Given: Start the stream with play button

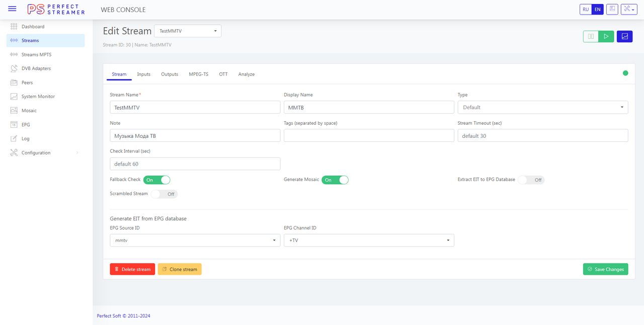Looking at the screenshot, I should click(x=606, y=36).
